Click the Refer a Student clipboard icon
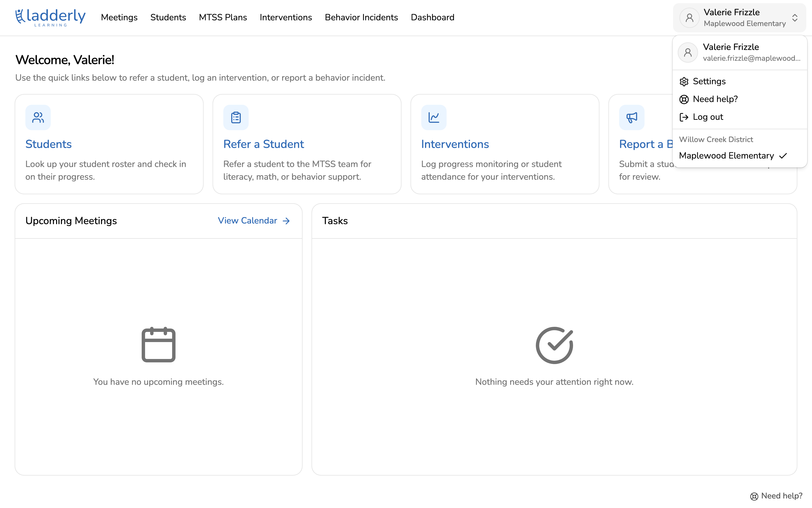 [236, 118]
